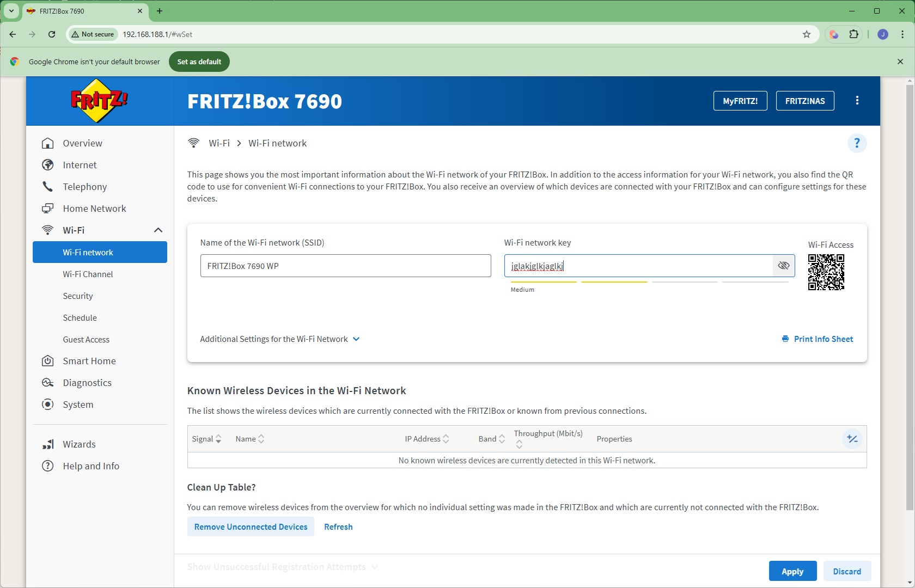Viewport: 915px width, 588px height.
Task: Click the MyFRITZ! button
Action: click(x=740, y=101)
